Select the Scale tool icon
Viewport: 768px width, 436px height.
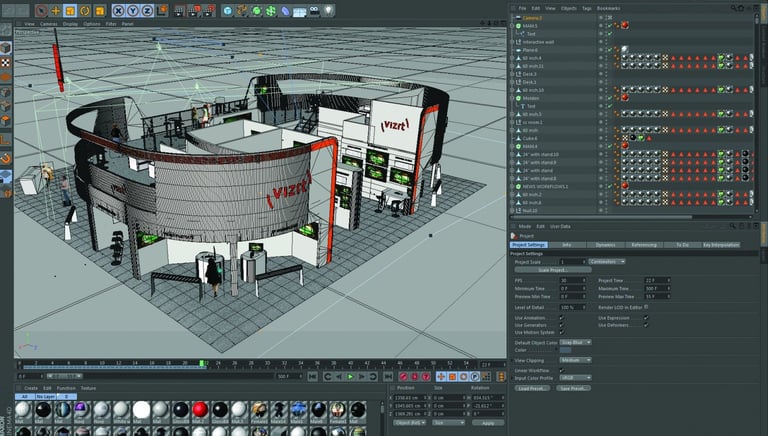coord(70,10)
